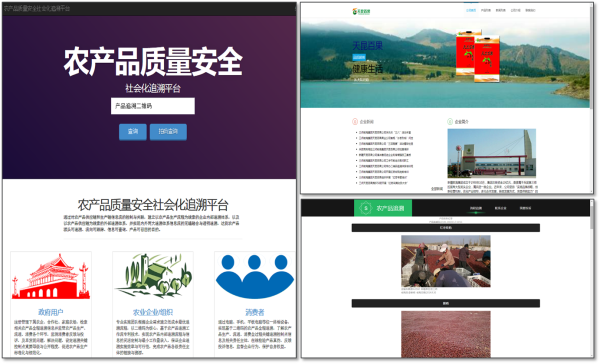Open the 政府用户 link

51,312
